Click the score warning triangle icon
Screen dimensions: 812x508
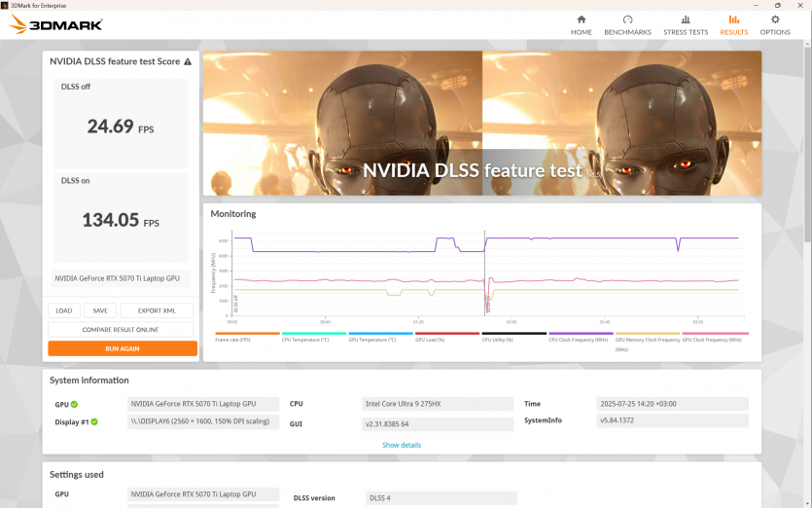188,61
